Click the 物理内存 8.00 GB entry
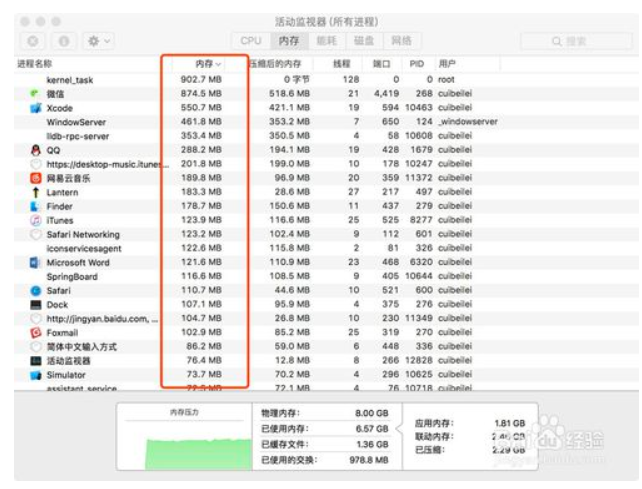This screenshot has width=642, height=489. [x=325, y=413]
